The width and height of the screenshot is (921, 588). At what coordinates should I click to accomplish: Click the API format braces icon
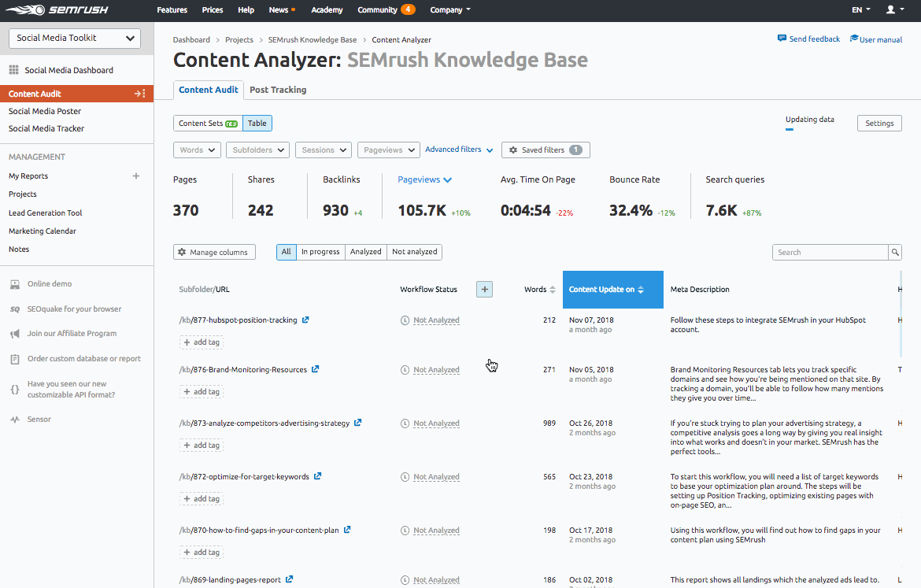tap(15, 390)
